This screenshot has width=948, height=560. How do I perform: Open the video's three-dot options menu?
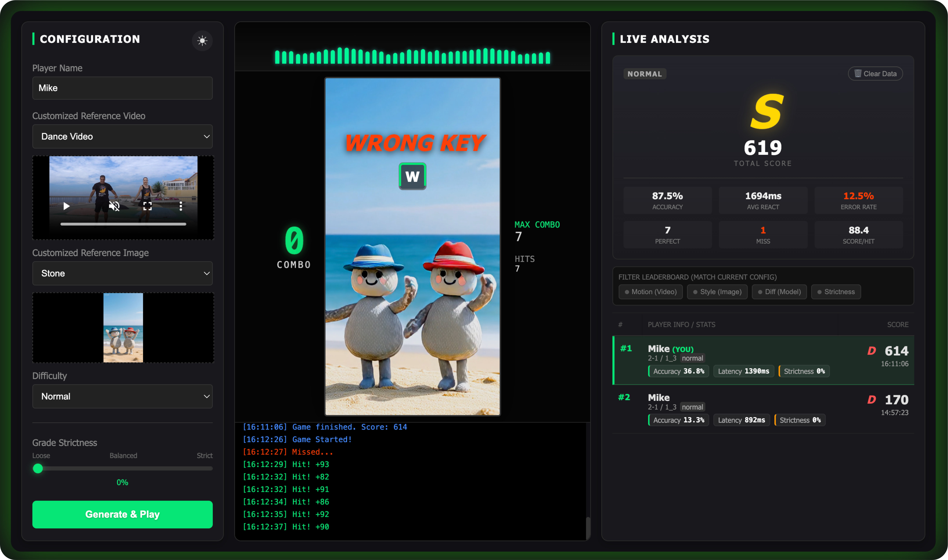point(181,206)
